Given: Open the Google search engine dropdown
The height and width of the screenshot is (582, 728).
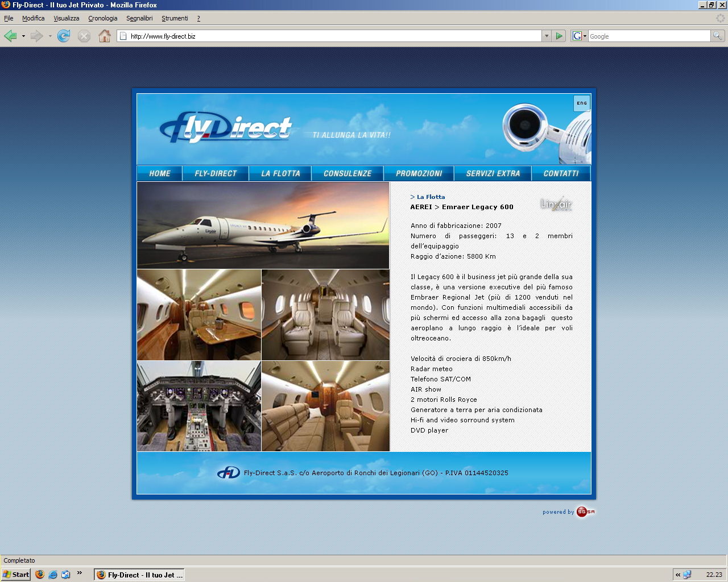Looking at the screenshot, I should pos(579,36).
